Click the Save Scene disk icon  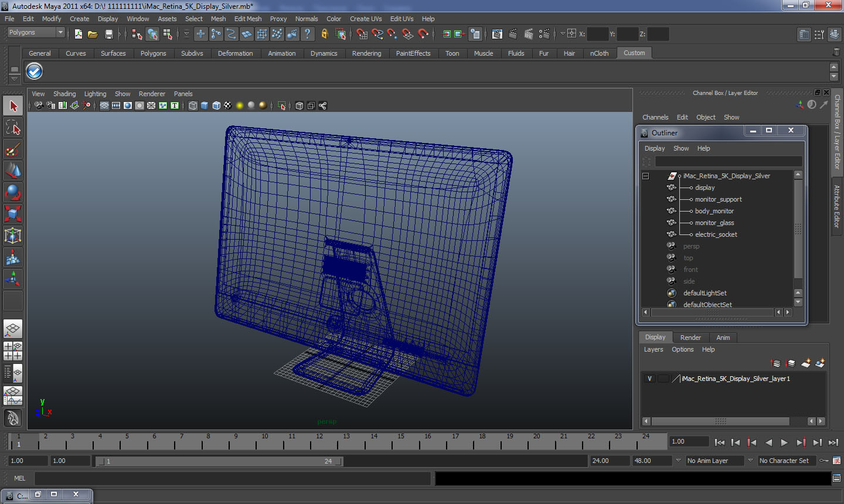(108, 34)
